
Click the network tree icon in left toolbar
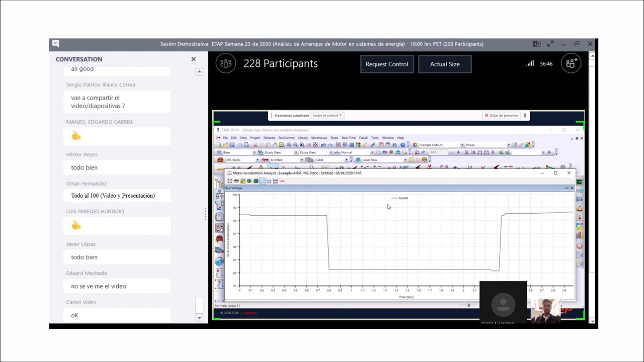click(219, 184)
